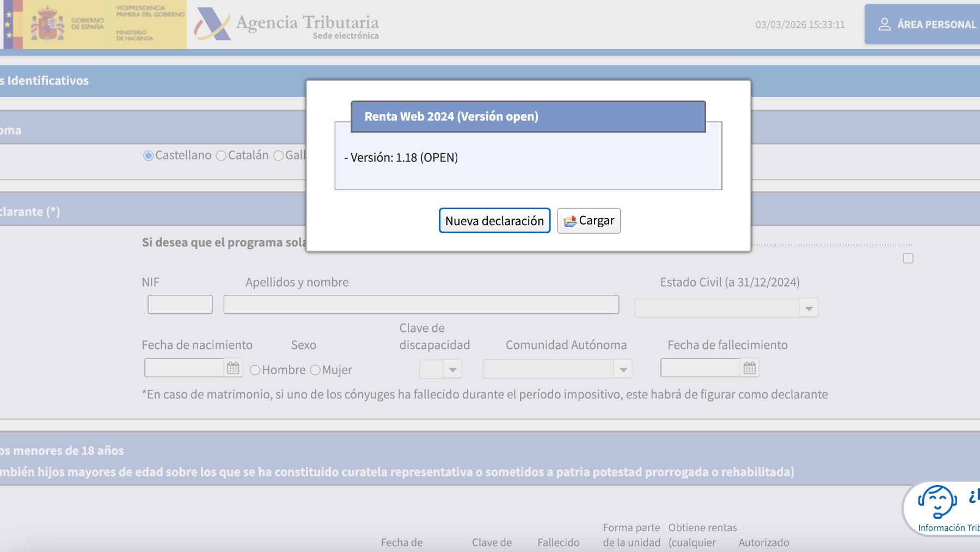Tick the checkbox next to the Si desea que el programa line
The height and width of the screenshot is (552, 980).
[x=908, y=258]
